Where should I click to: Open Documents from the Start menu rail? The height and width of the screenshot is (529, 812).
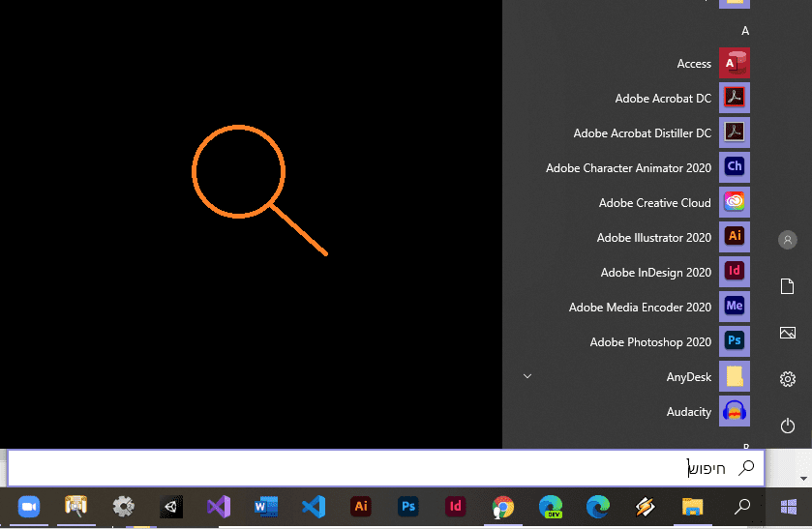(x=787, y=285)
